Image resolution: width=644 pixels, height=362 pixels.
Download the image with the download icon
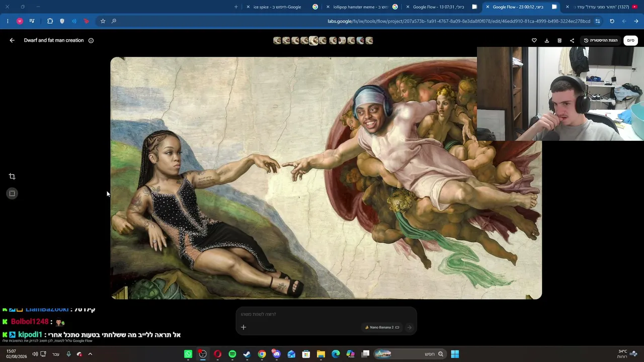point(547,40)
